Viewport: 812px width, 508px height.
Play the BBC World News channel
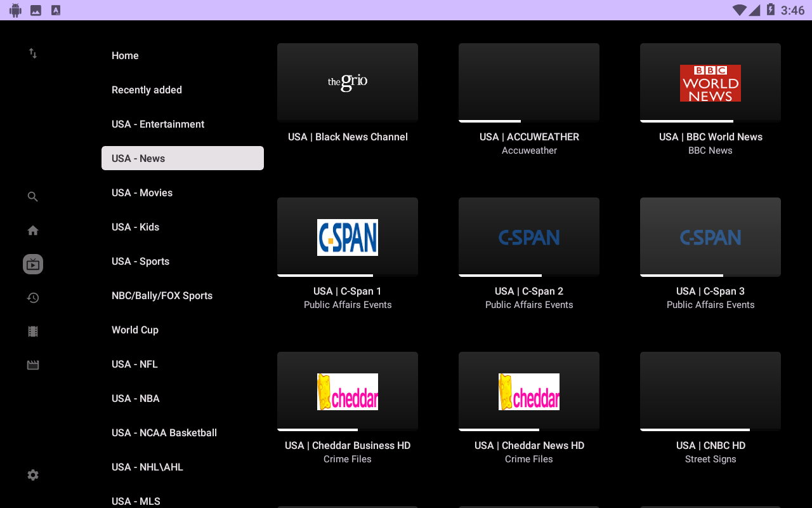pyautogui.click(x=710, y=83)
